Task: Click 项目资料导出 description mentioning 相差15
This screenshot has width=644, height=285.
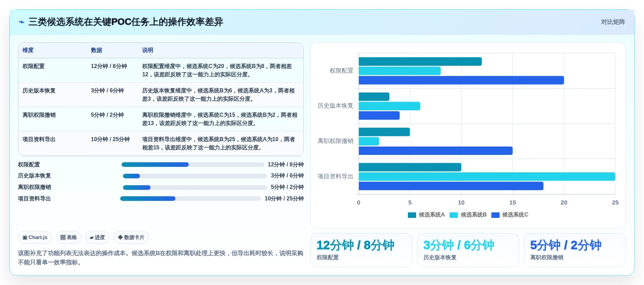Action: [x=219, y=143]
